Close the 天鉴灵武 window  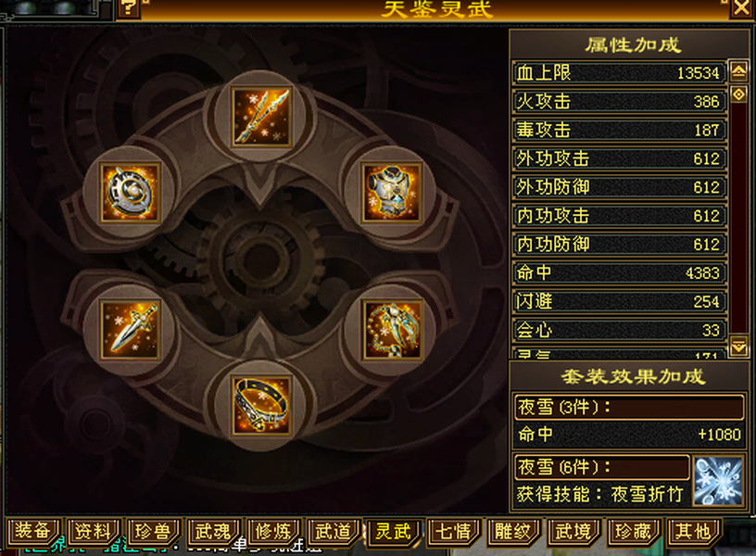[x=741, y=8]
